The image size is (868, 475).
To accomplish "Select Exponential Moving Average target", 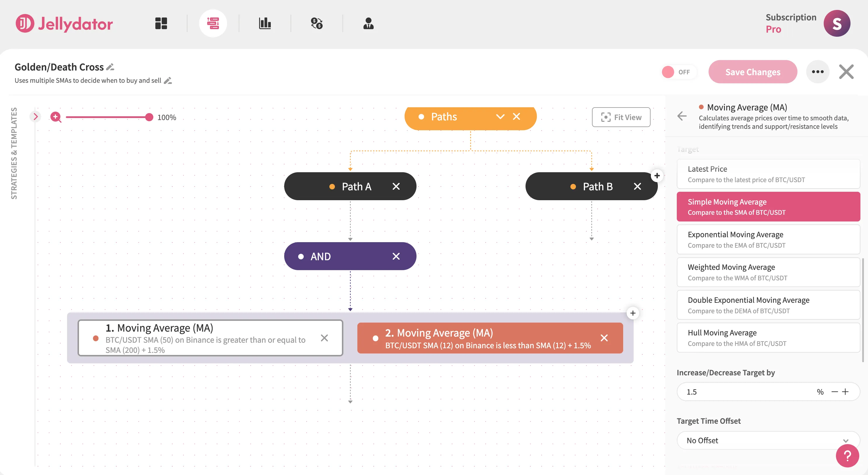I will point(768,240).
